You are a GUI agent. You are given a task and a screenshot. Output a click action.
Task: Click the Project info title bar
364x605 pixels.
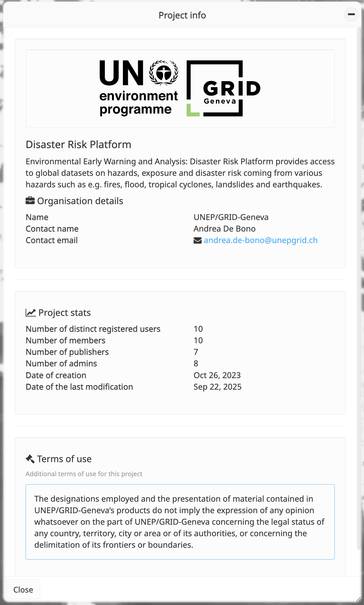click(182, 15)
